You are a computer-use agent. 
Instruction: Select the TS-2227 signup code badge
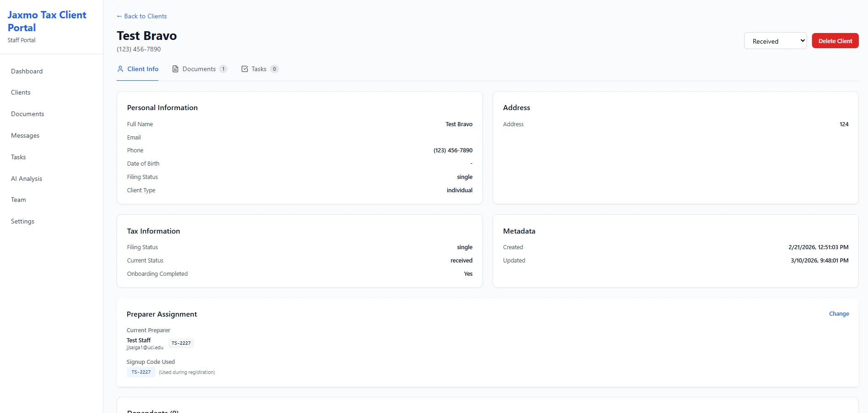tap(141, 372)
